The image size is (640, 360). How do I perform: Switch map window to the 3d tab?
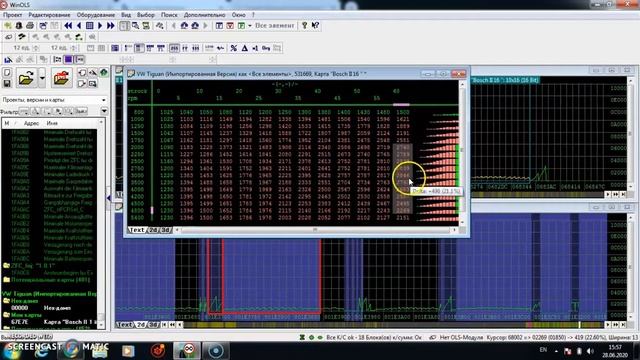165,230
